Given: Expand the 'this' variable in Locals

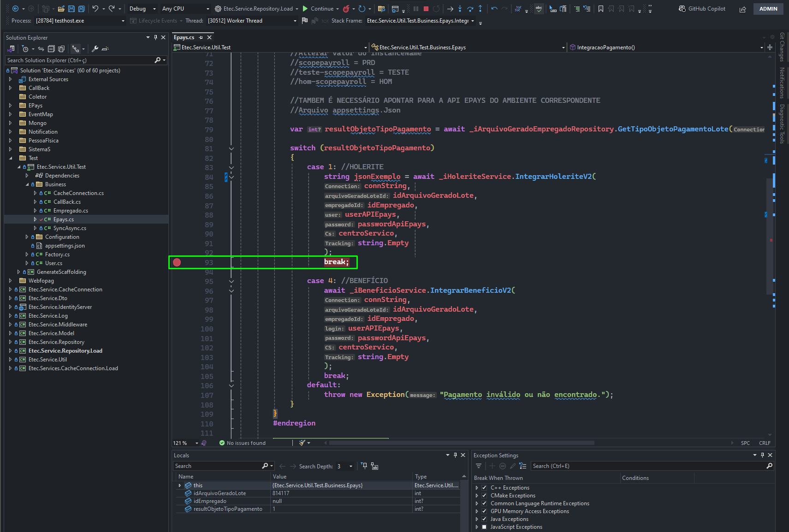Looking at the screenshot, I should point(180,485).
